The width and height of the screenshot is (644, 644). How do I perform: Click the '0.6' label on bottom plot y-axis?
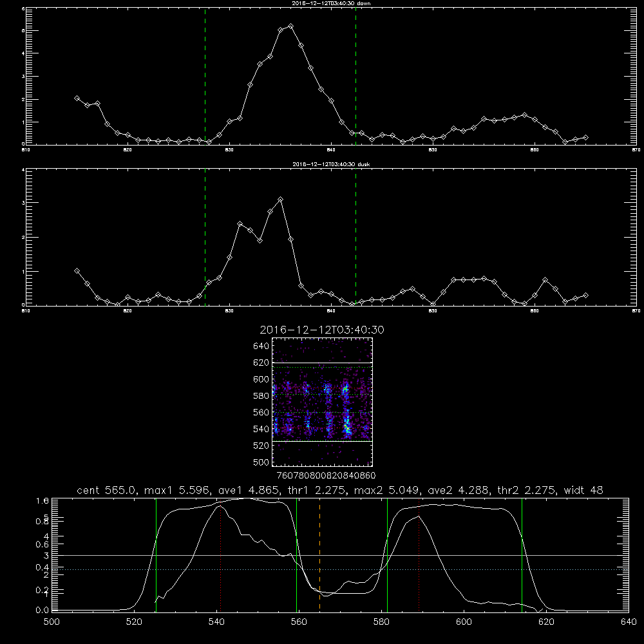(x=43, y=544)
